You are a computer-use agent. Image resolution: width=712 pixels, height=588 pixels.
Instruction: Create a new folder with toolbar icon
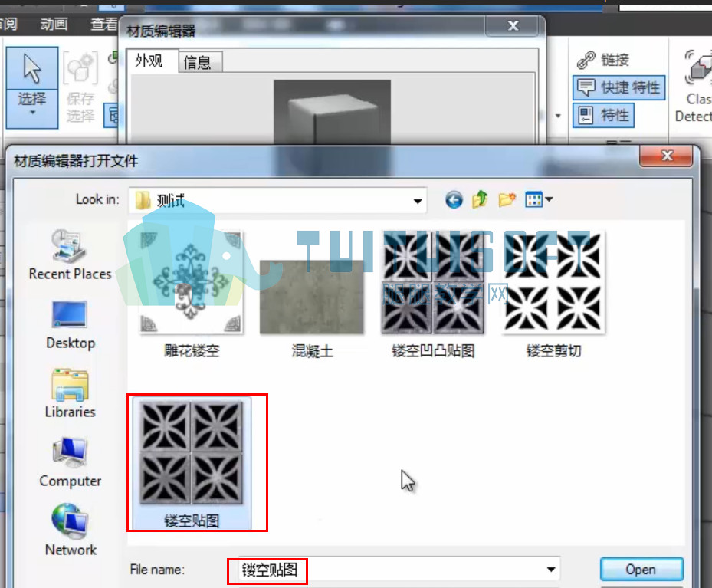click(x=507, y=199)
